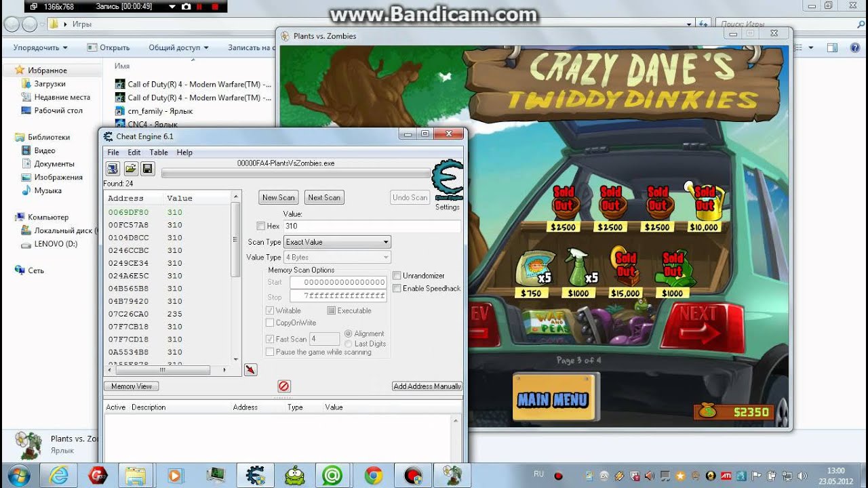Pause the Bandicam recording

click(x=200, y=7)
